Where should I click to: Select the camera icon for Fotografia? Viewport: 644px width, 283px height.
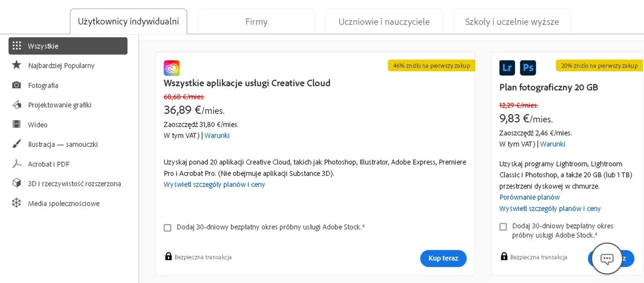[x=17, y=85]
